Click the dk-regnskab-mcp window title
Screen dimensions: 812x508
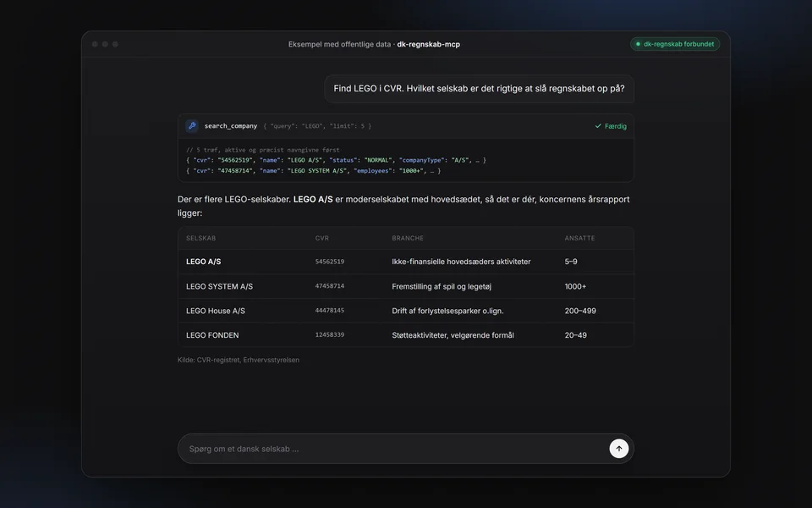point(428,44)
